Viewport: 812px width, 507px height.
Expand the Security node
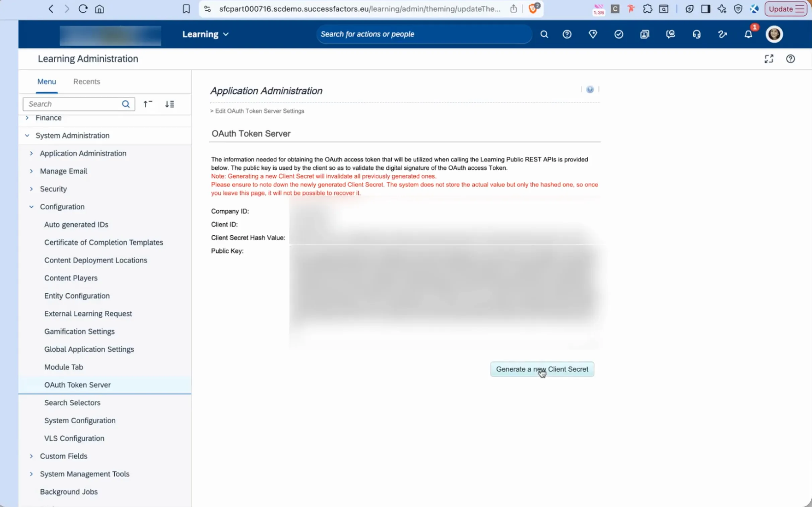(x=31, y=189)
